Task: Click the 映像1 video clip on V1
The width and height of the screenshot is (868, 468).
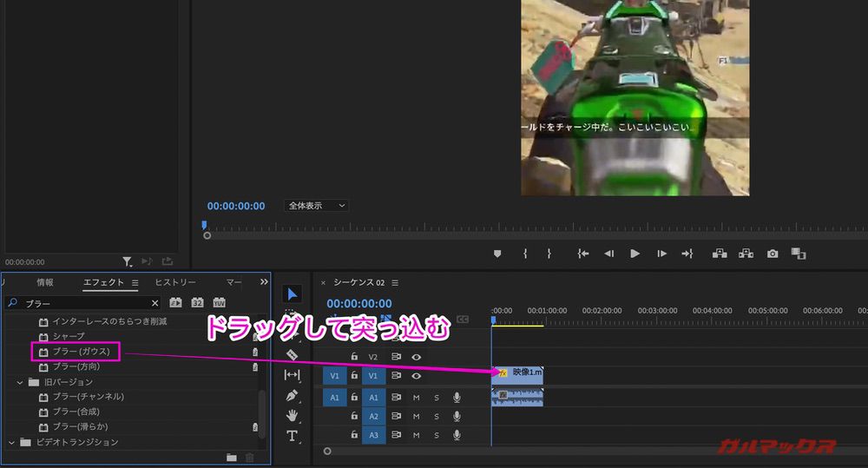Action: point(517,375)
